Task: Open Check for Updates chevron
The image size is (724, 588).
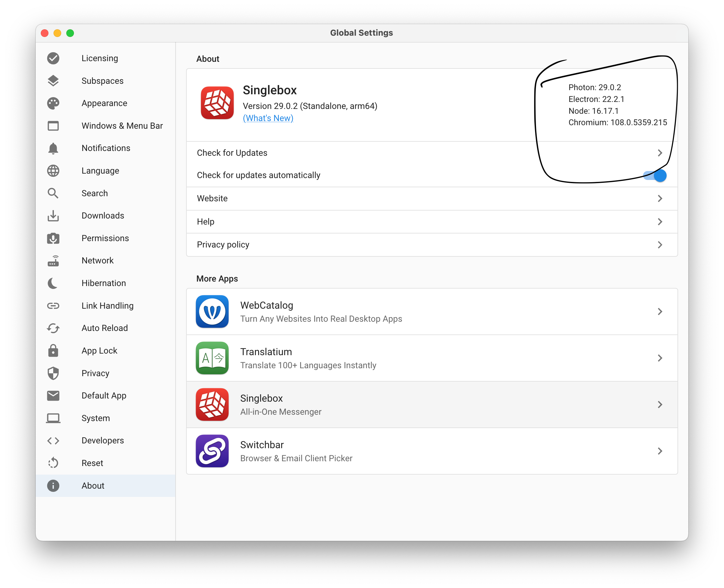Action: (660, 153)
